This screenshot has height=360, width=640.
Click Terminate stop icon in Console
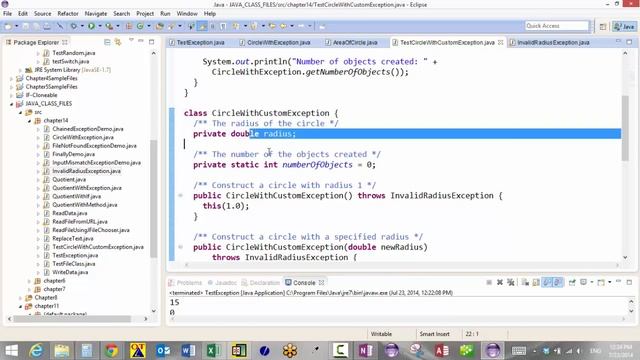click(489, 282)
